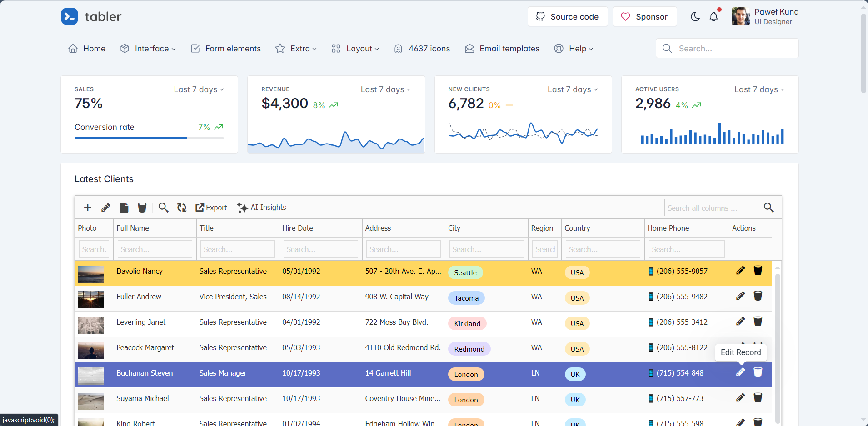
Task: Click the pencil edit icon in grid toolbar
Action: coord(106,208)
